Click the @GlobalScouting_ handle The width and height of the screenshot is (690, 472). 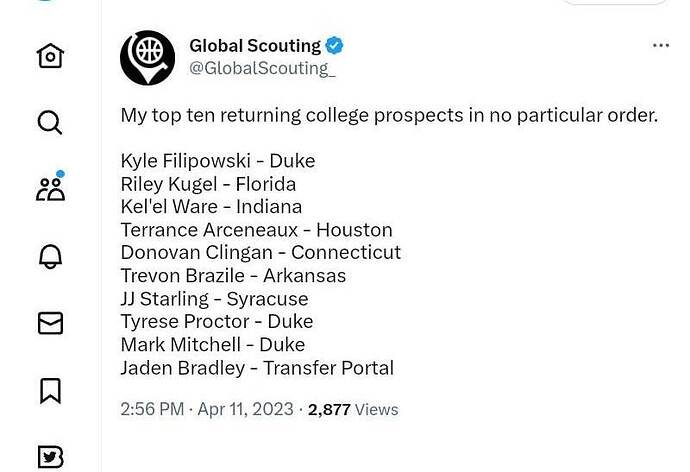click(262, 69)
